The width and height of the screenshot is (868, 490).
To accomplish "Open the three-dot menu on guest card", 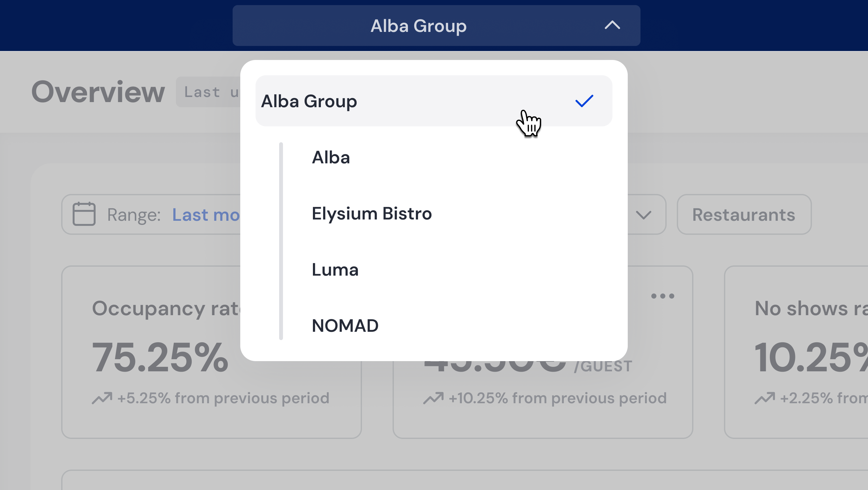I will click(x=662, y=296).
